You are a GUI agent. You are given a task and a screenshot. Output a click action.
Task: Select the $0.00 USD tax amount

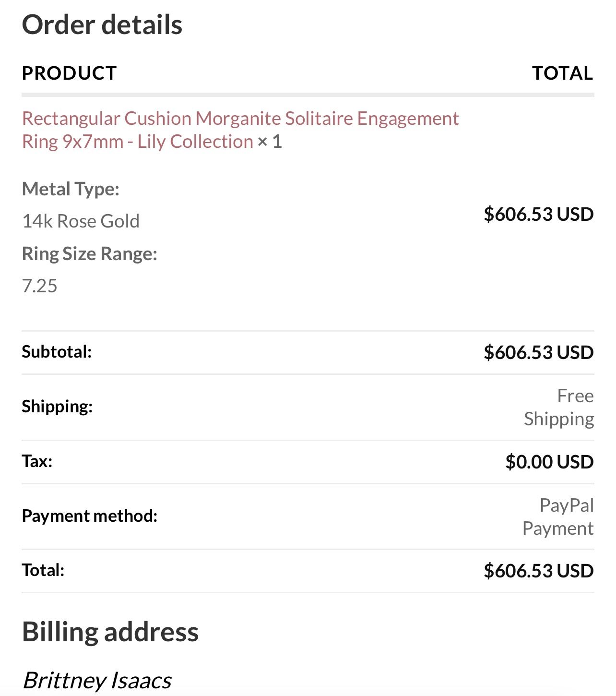click(x=550, y=462)
